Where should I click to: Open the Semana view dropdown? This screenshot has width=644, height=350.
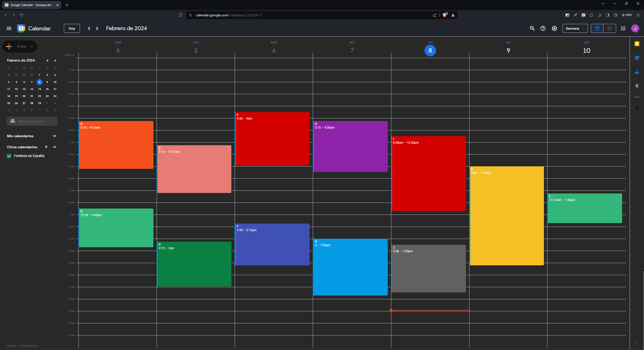tap(575, 28)
